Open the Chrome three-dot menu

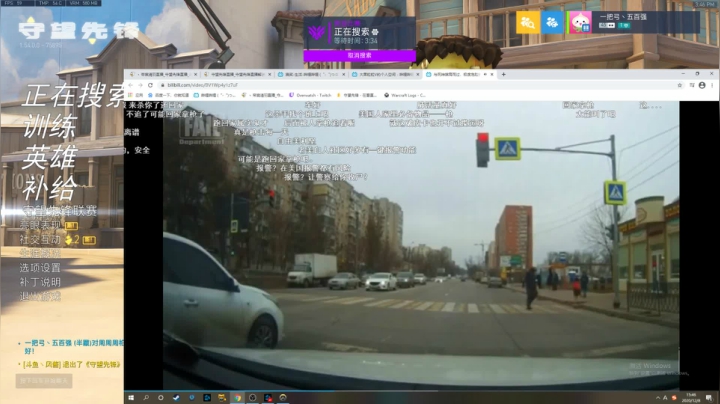click(x=712, y=85)
